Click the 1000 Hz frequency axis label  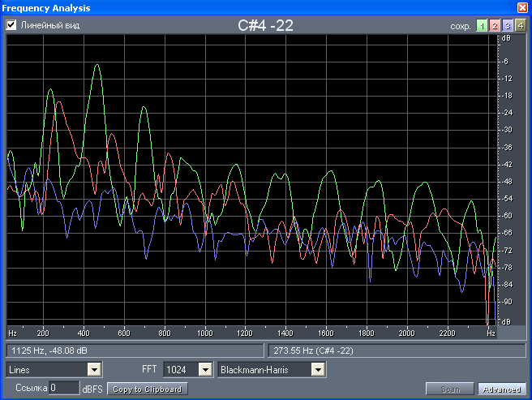[x=205, y=333]
